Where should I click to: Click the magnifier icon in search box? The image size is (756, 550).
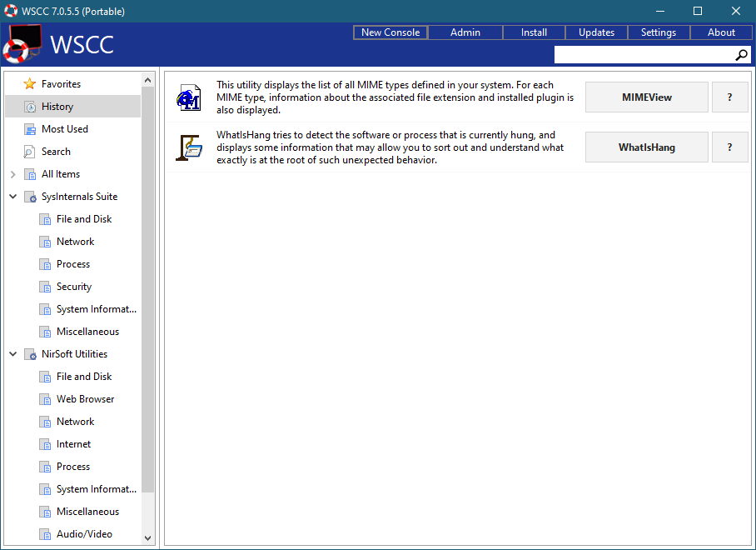[x=742, y=55]
